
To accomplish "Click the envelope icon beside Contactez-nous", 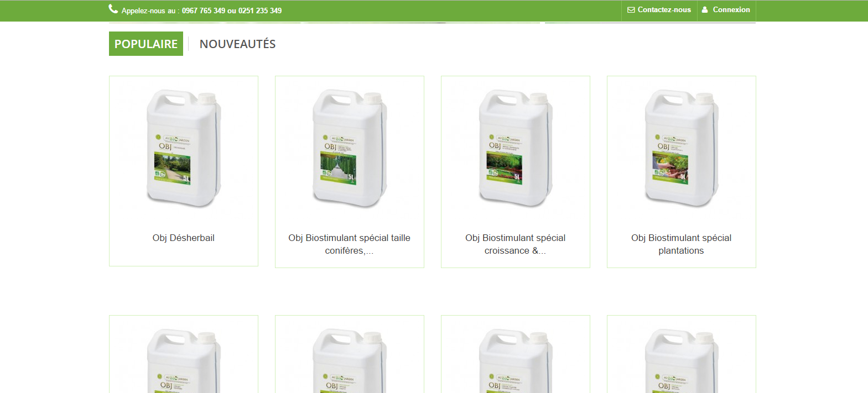I will 631,10.
